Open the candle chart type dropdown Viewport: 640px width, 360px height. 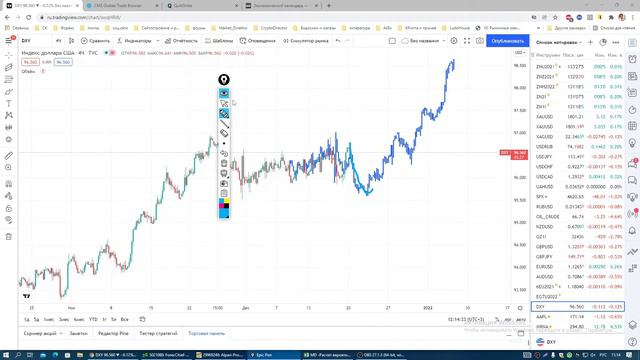pos(71,41)
